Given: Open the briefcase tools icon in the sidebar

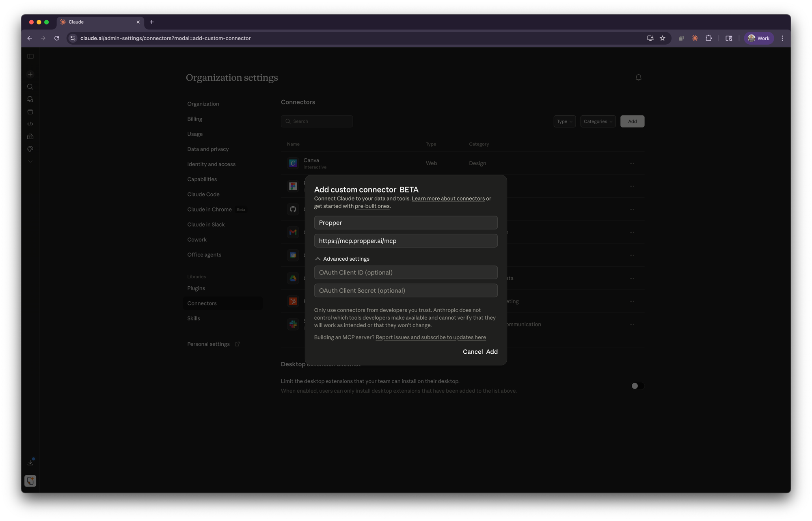Looking at the screenshot, I should click(x=30, y=136).
